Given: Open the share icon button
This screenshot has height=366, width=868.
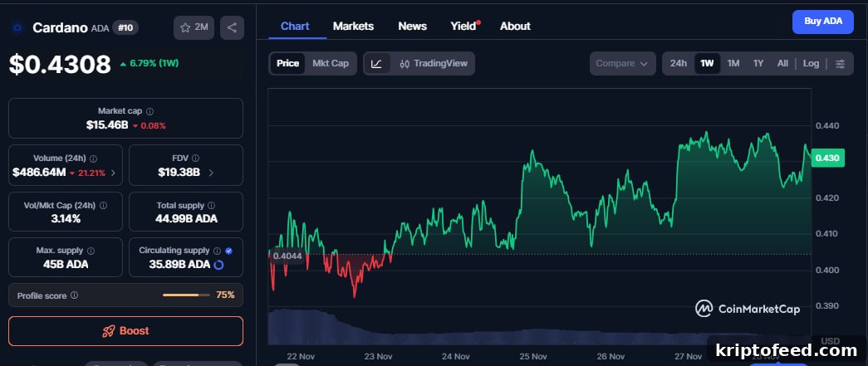Looking at the screenshot, I should tap(232, 27).
